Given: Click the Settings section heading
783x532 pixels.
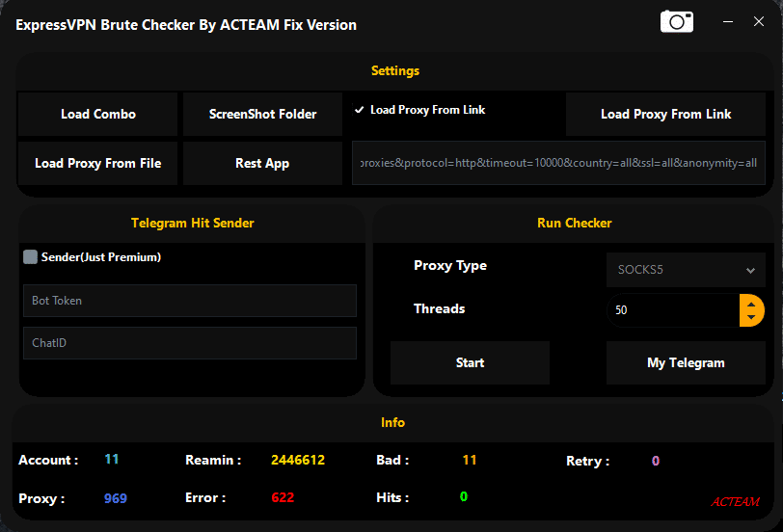Looking at the screenshot, I should [x=395, y=71].
